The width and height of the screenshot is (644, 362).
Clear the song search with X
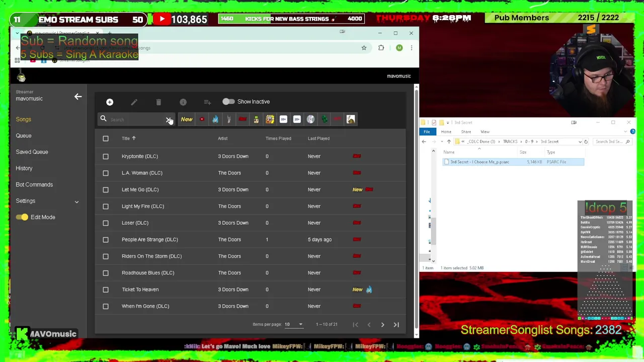click(169, 120)
